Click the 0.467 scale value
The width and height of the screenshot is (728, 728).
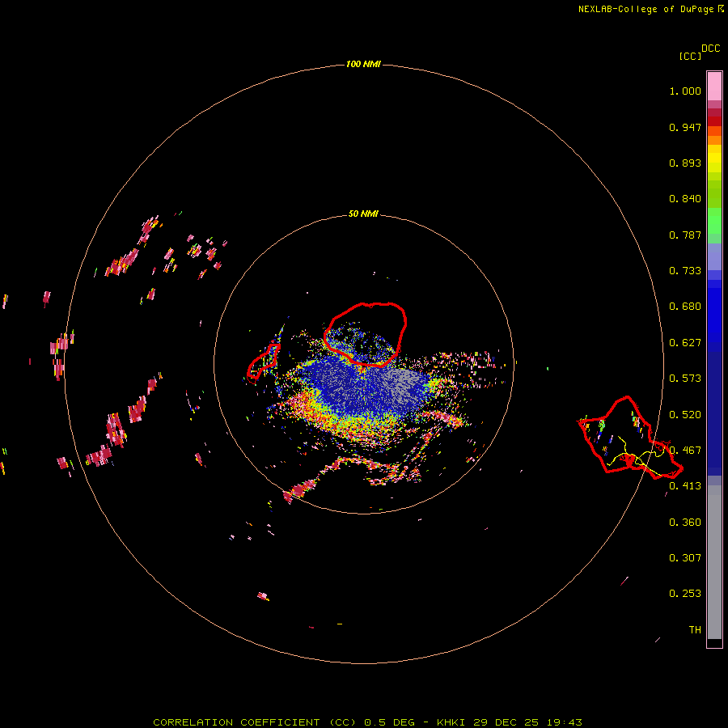(x=685, y=451)
